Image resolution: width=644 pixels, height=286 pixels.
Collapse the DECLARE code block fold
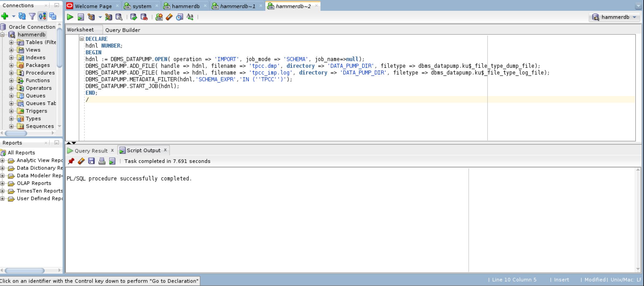pyautogui.click(x=82, y=39)
